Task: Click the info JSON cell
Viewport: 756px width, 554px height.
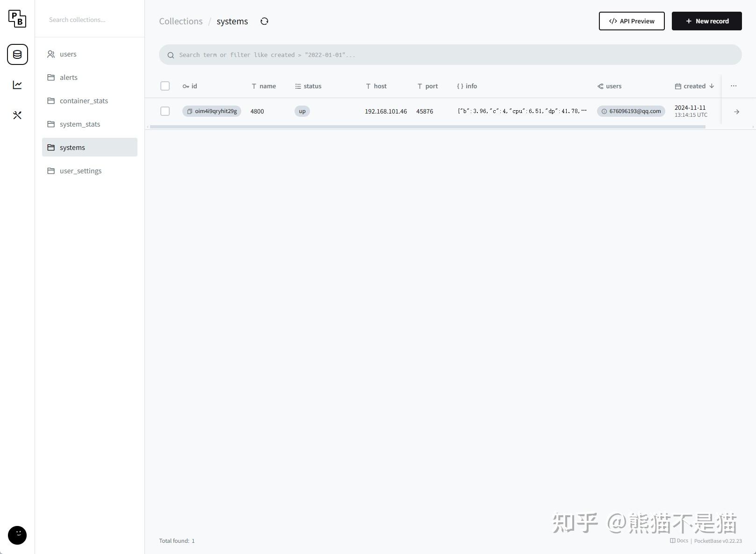Action: click(522, 111)
